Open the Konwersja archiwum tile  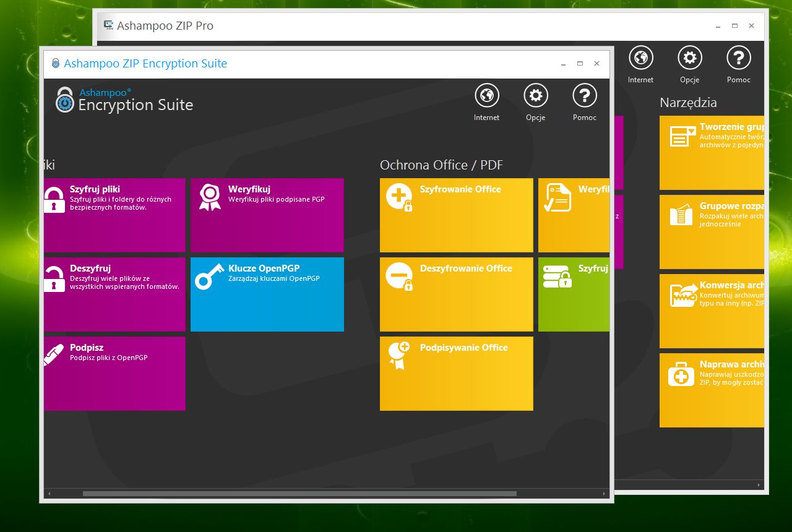[x=712, y=311]
